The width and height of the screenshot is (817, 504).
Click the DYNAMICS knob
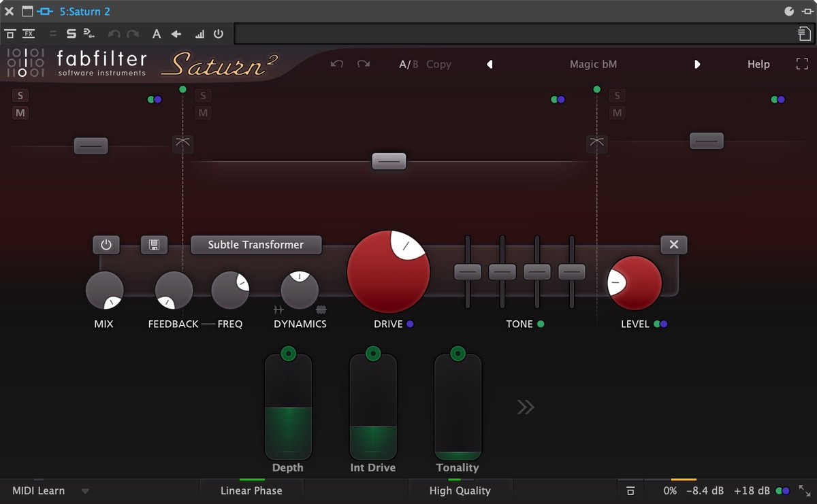point(300,290)
